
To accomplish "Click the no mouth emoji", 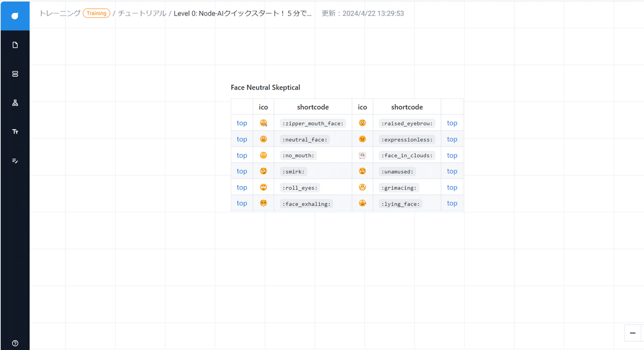I will (x=264, y=155).
